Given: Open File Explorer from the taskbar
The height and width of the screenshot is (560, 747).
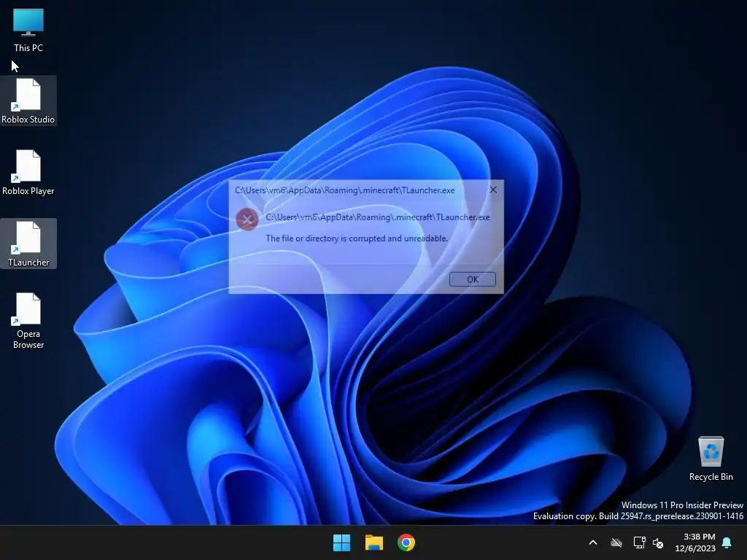Looking at the screenshot, I should tap(374, 542).
